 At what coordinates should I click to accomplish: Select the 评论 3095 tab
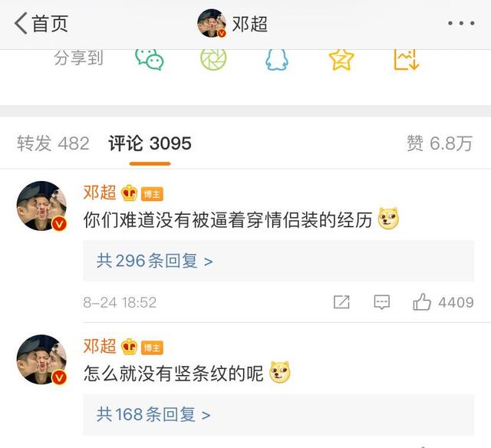[x=150, y=143]
